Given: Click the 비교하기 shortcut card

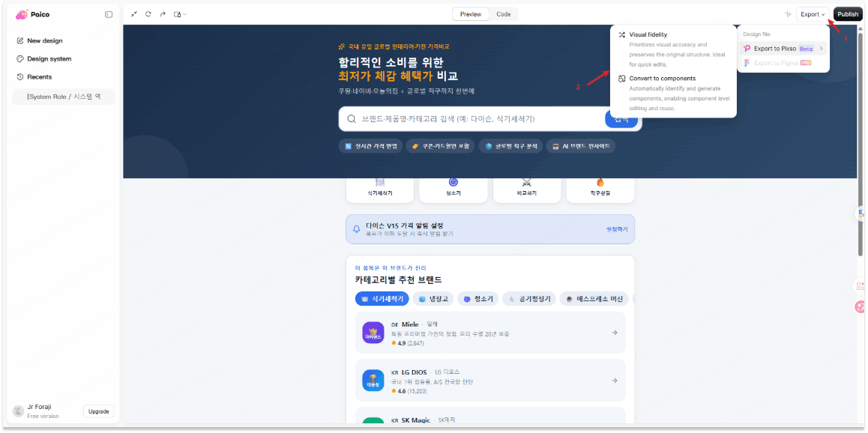Looking at the screenshot, I should point(527,190).
